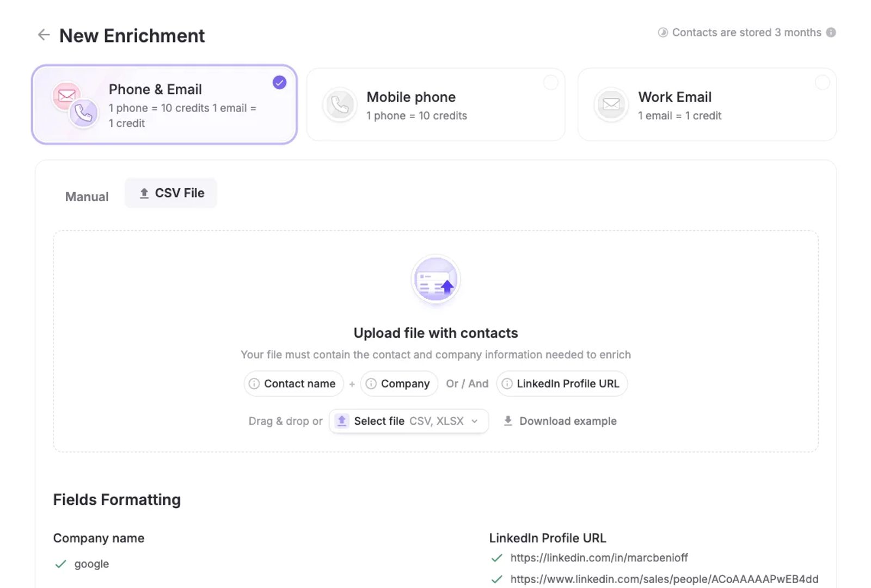Click the checkmark beside the sales/people URL

496,579
